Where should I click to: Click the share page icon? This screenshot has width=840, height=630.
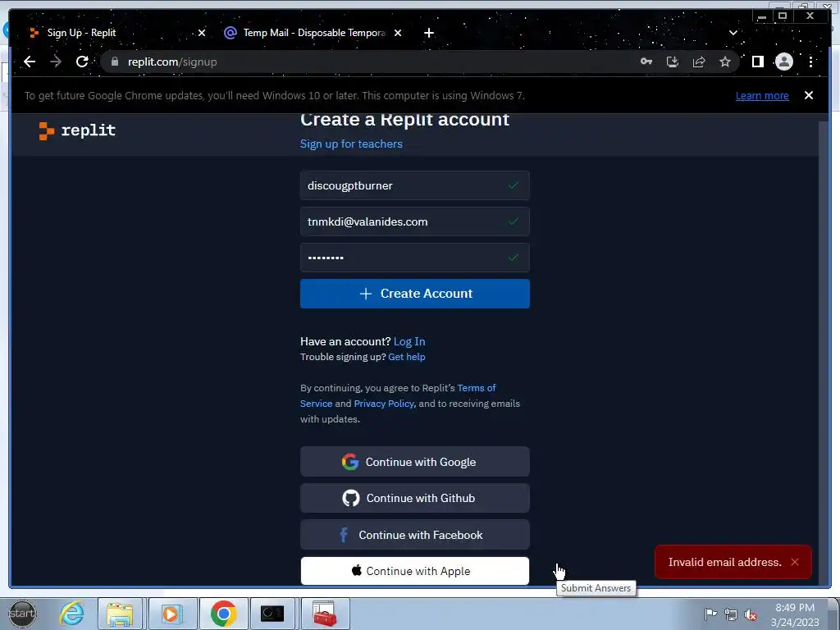[x=699, y=62]
